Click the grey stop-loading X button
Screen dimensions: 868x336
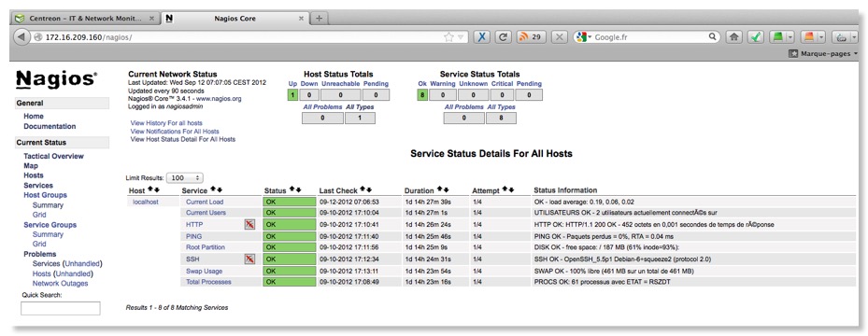point(560,37)
